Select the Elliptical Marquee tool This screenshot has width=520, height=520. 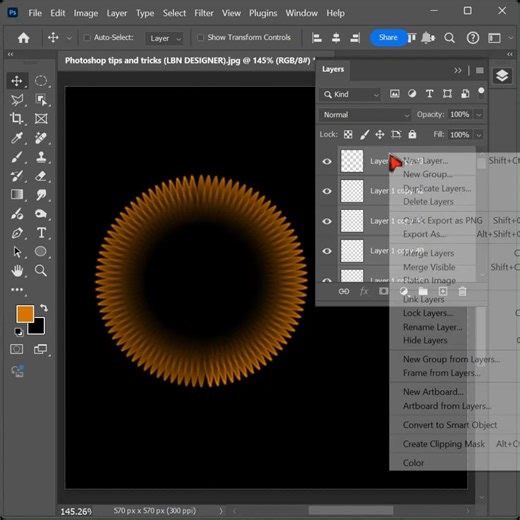tap(41, 81)
